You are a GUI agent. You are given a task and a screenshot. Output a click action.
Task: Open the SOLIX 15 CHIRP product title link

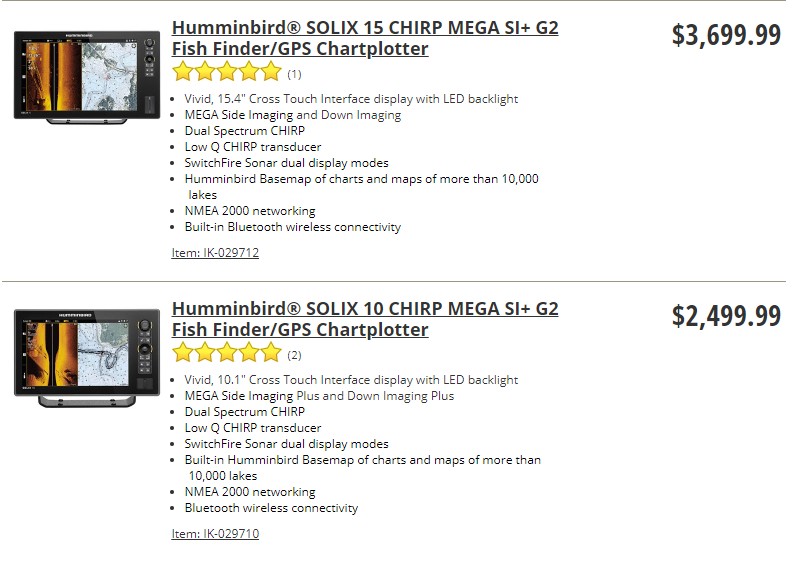click(x=365, y=38)
